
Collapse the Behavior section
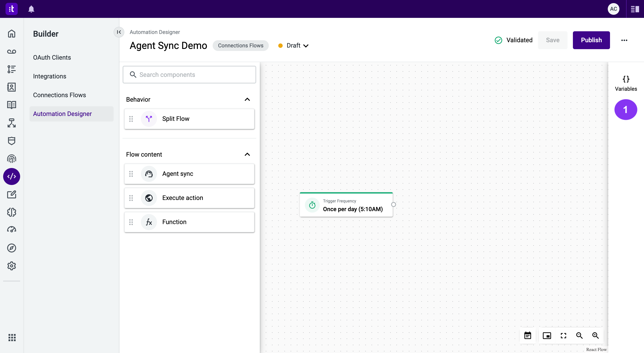coord(247,99)
